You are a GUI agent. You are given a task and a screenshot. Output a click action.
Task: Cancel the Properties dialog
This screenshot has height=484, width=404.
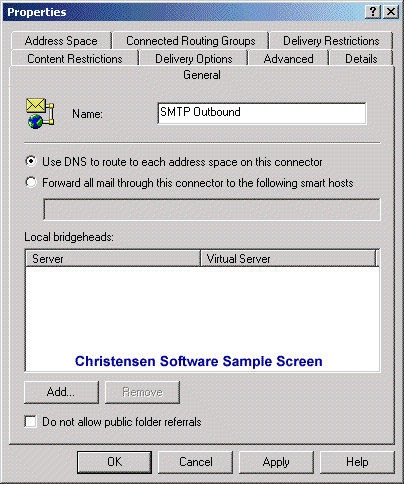pyautogui.click(x=196, y=462)
